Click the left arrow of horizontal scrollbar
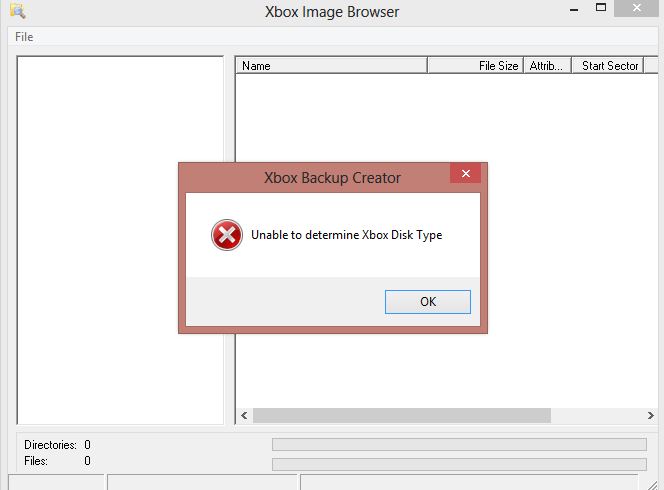This screenshot has height=490, width=664. 244,415
